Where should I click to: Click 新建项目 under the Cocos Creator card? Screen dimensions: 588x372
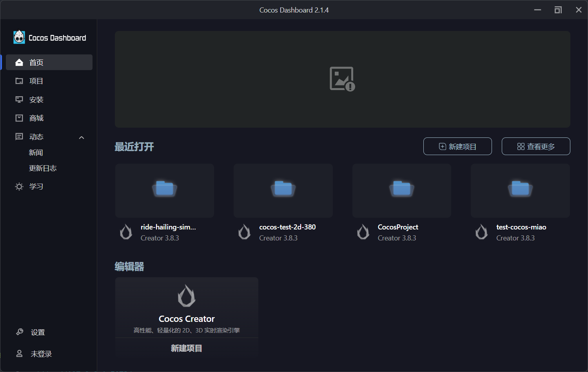(x=187, y=348)
